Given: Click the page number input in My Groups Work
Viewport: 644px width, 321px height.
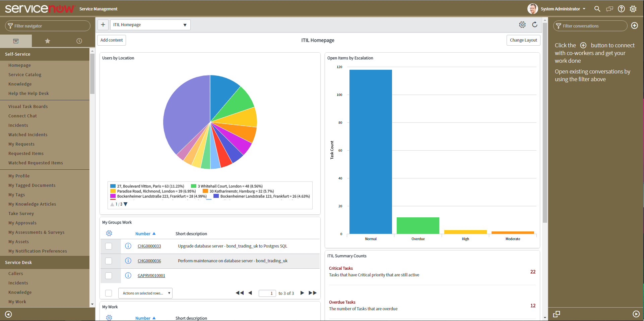Looking at the screenshot, I should 267,293.
